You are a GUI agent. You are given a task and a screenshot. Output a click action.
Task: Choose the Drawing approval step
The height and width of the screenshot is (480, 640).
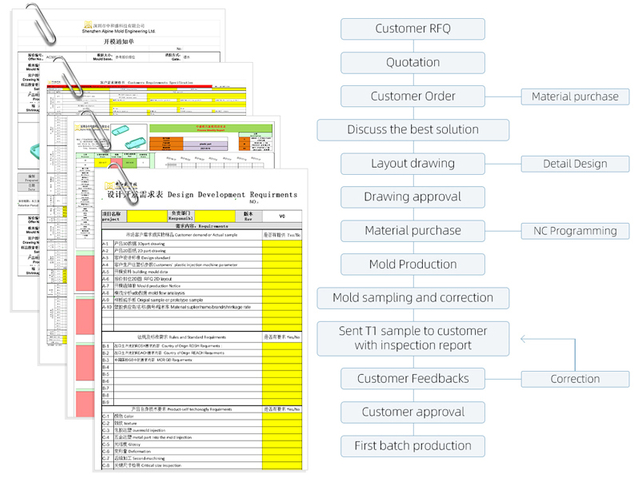coord(412,197)
